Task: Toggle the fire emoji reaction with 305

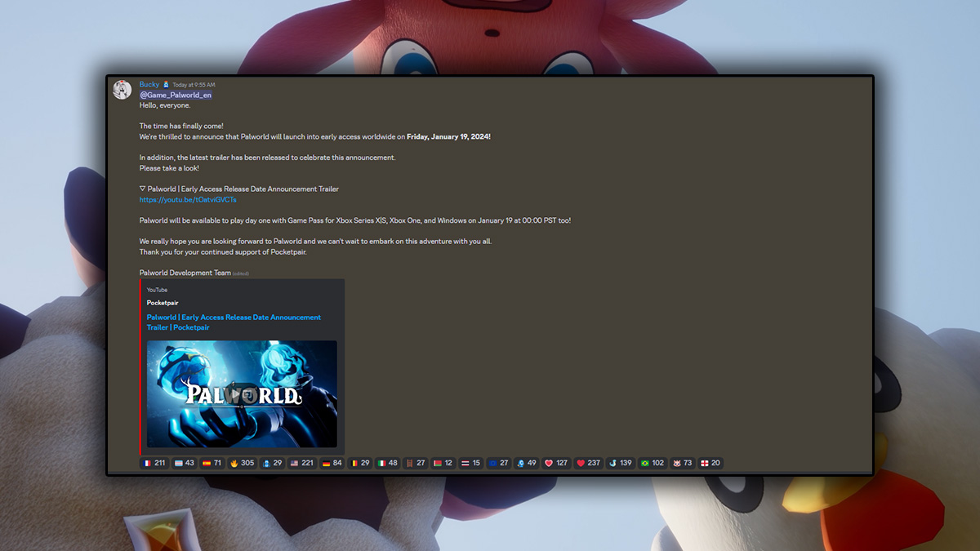Action: click(x=243, y=463)
